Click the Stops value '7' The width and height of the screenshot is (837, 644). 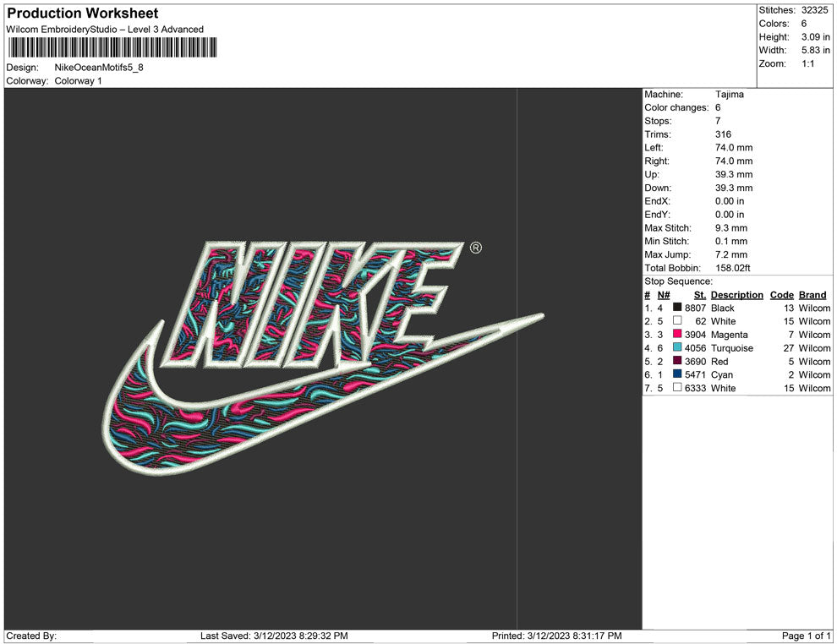[718, 121]
